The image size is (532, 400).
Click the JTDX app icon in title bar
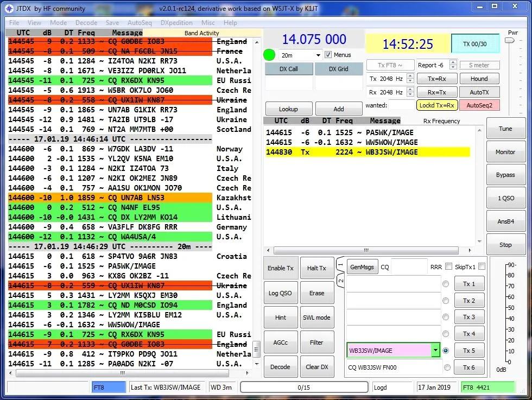[x=9, y=9]
